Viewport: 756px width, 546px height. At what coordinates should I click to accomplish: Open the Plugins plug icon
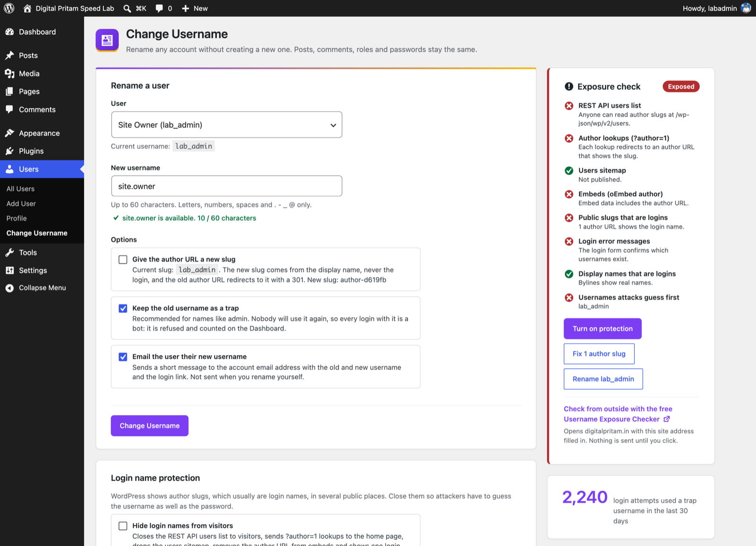[9, 151]
